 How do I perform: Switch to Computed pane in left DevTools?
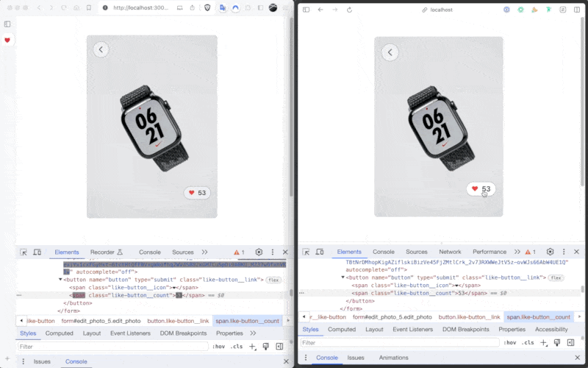[60, 333]
